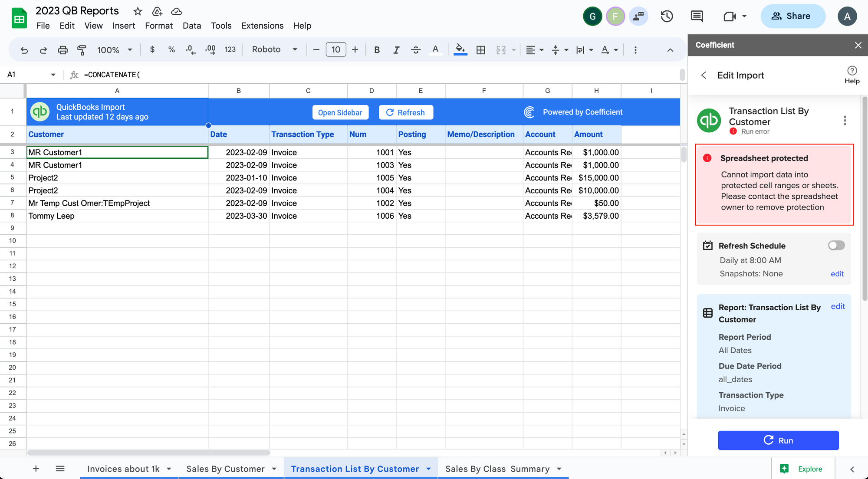Open comments panel icon
Image resolution: width=868 pixels, height=479 pixels.
point(697,16)
